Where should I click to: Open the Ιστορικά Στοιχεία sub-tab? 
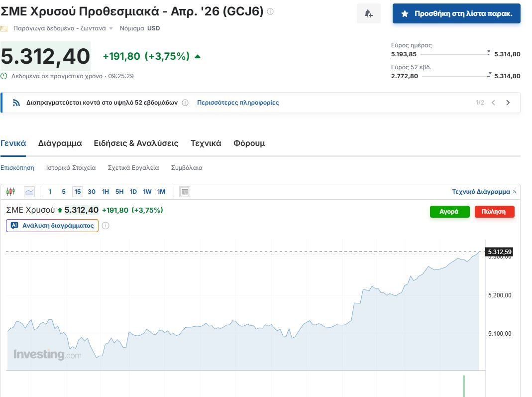71,168
